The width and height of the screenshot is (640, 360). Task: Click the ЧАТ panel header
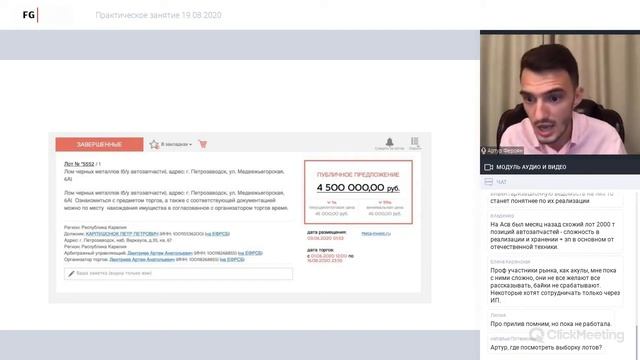tap(560, 182)
